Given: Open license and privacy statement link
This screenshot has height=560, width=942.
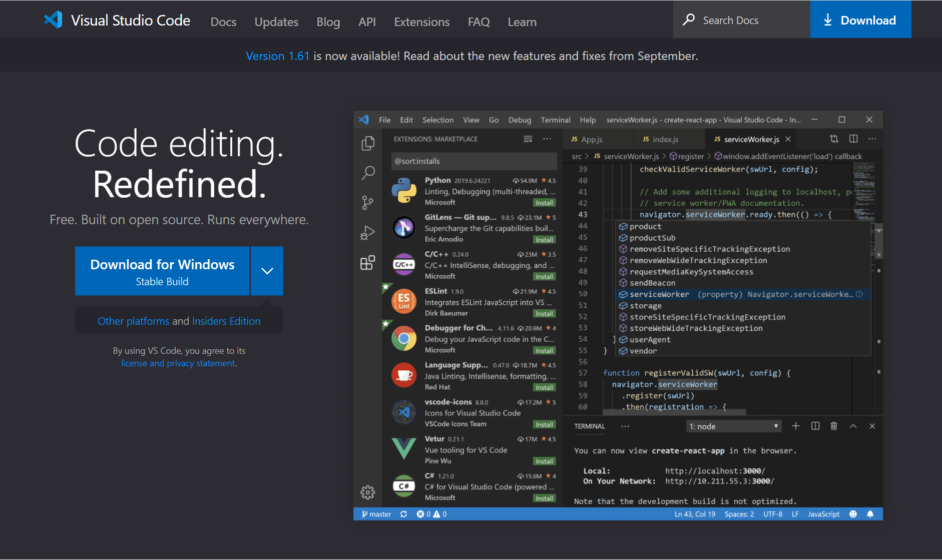Looking at the screenshot, I should (178, 363).
